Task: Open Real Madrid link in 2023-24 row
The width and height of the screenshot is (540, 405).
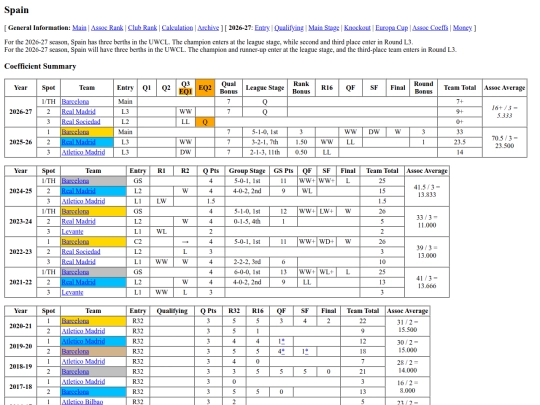Action: click(x=79, y=221)
